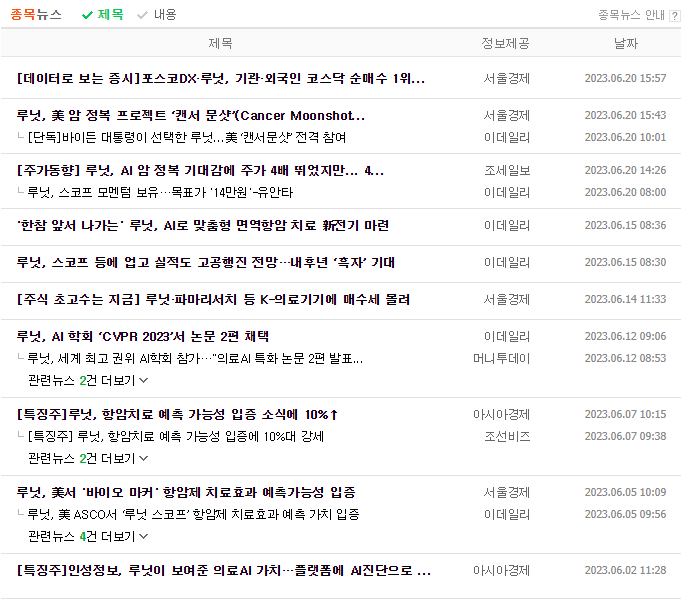Click 서울경제 source in 포스코DX row

tap(506, 79)
